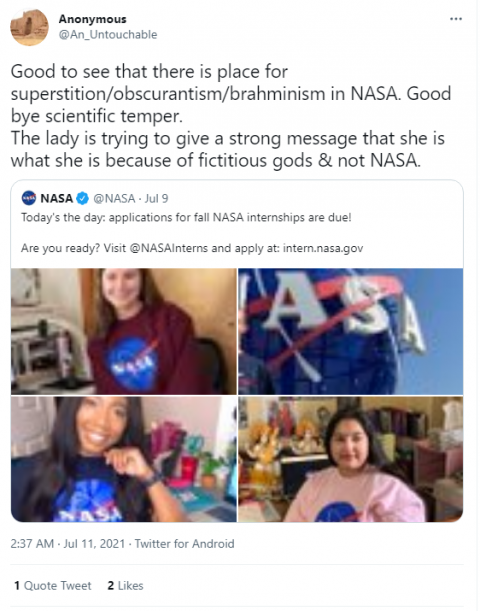Open the three-dot more options menu
Image resolution: width=480 pixels, height=611 pixels.
[x=455, y=19]
